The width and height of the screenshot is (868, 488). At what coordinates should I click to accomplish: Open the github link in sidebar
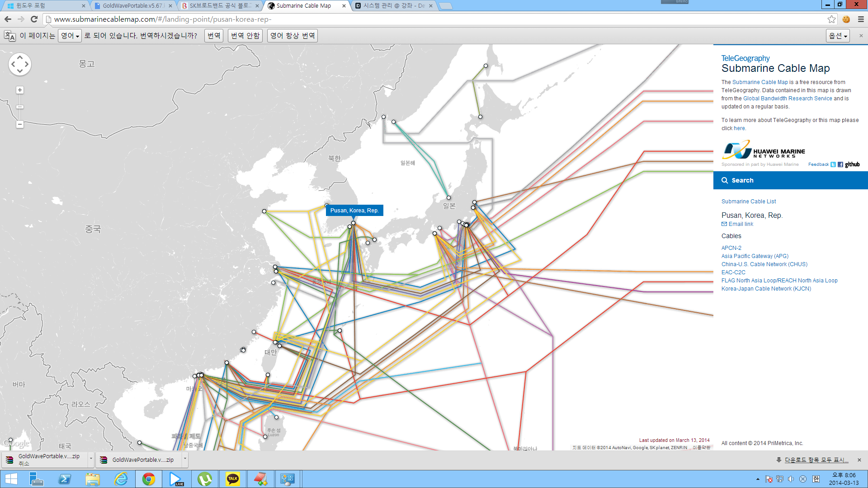pyautogui.click(x=852, y=164)
